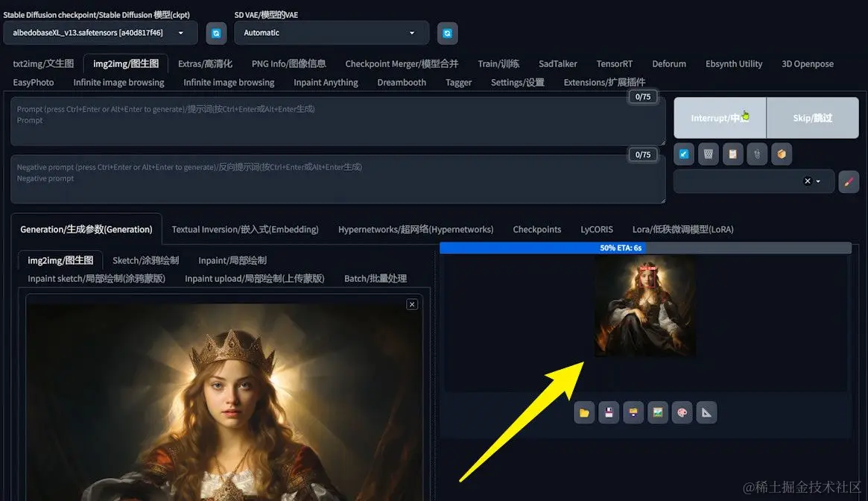Select the Generation parameters tab
Viewport: 868px width, 501px height.
86,230
